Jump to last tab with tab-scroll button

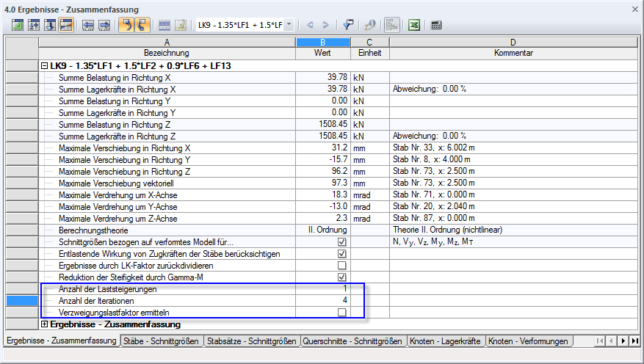(x=635, y=341)
